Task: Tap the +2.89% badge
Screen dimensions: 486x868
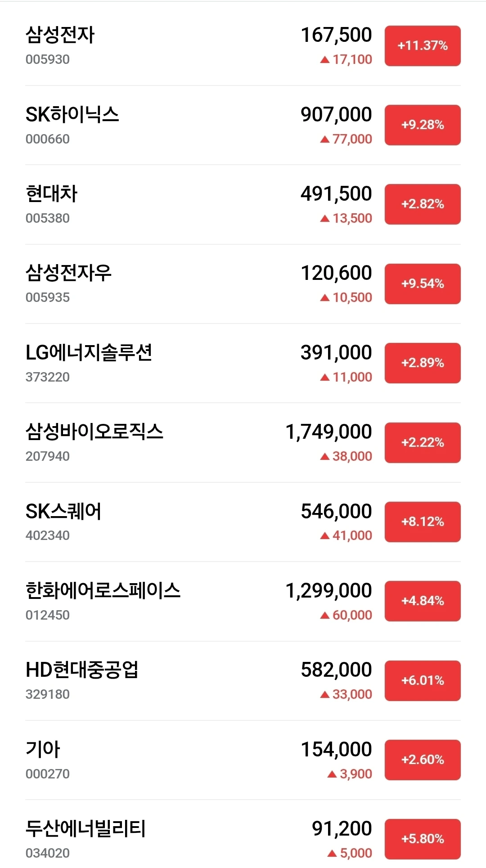Action: pyautogui.click(x=423, y=363)
